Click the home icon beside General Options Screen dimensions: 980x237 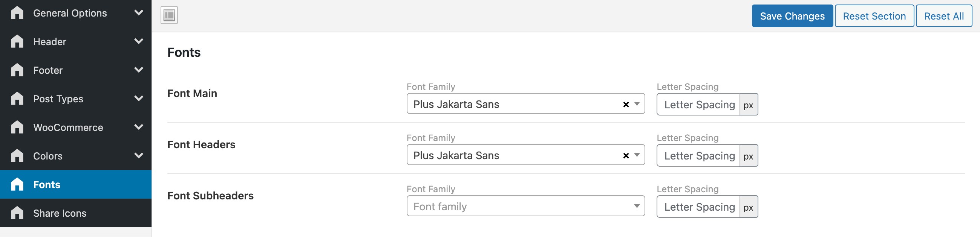pyautogui.click(x=17, y=13)
